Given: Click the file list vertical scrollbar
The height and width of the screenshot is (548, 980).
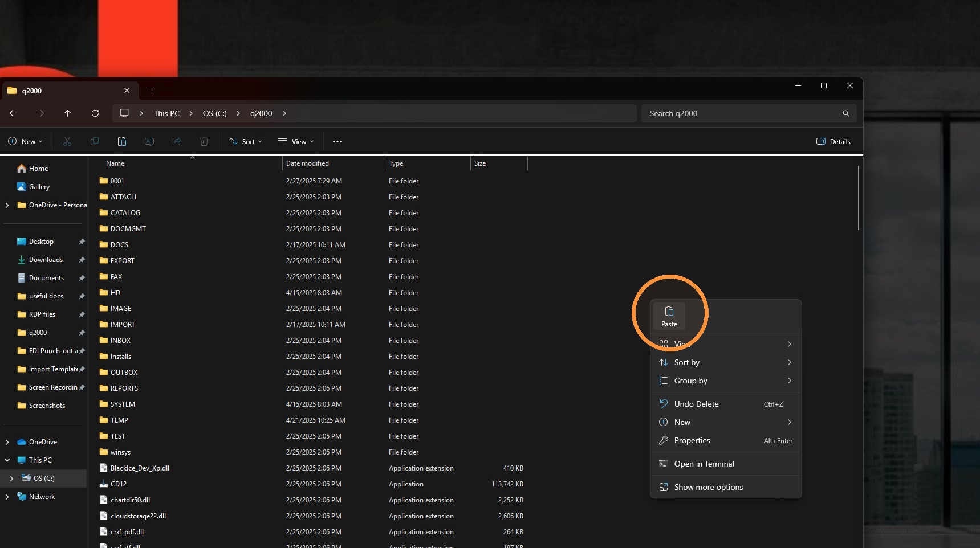Looking at the screenshot, I should pos(858,198).
